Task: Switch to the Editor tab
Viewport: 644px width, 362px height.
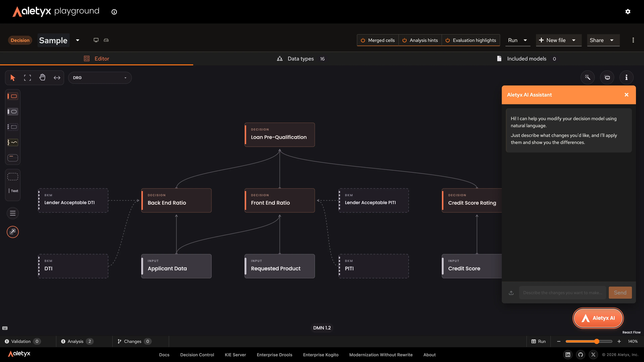Action: [96, 59]
